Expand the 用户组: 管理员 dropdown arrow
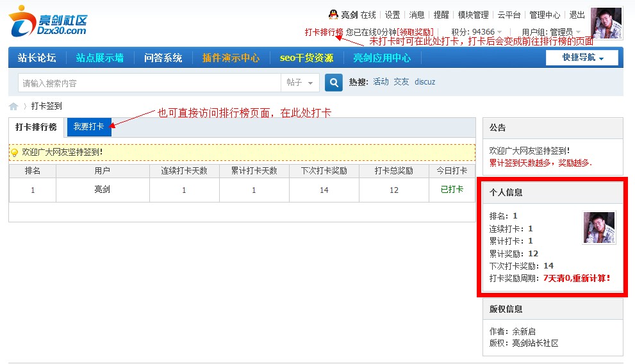 579,31
